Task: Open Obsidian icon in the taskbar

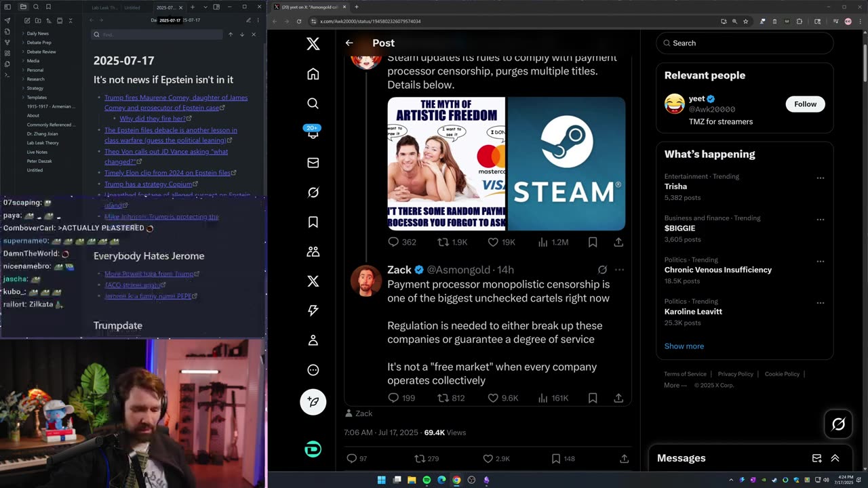Action: 486,480
